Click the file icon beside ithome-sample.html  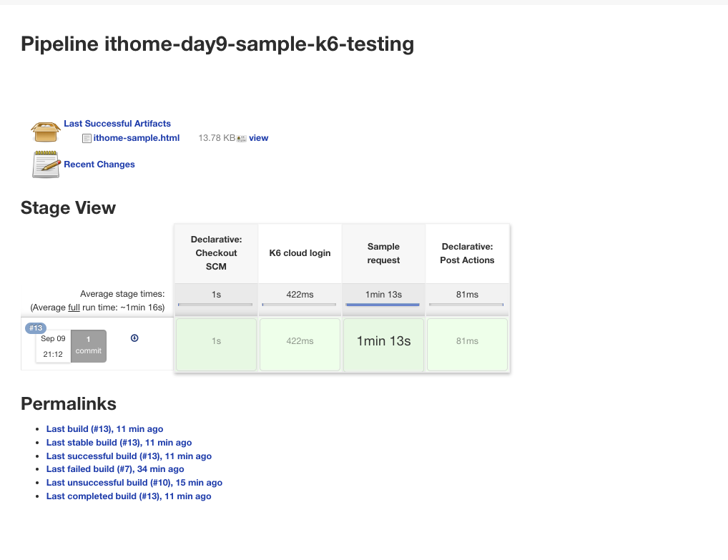(87, 138)
